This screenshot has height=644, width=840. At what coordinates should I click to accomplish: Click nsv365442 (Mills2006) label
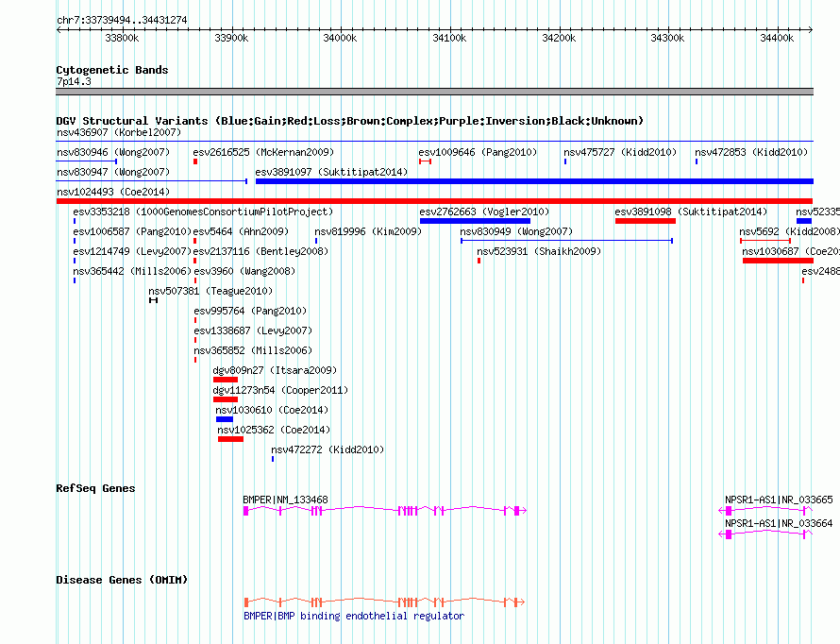pyautogui.click(x=132, y=271)
